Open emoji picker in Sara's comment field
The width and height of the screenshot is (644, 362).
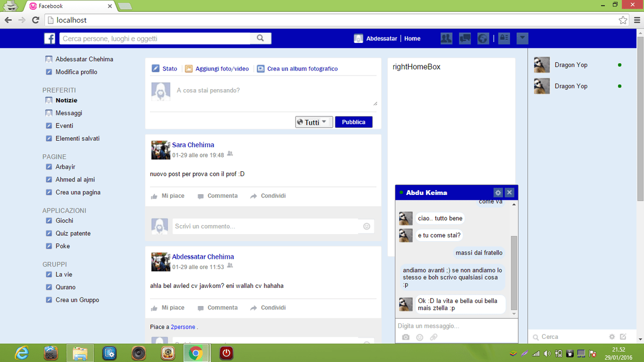[367, 227]
